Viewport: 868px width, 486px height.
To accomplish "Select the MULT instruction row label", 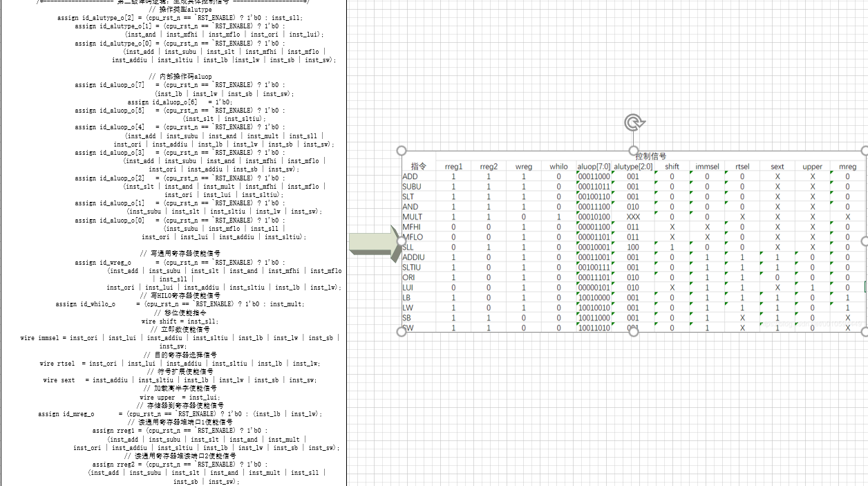I will [415, 217].
